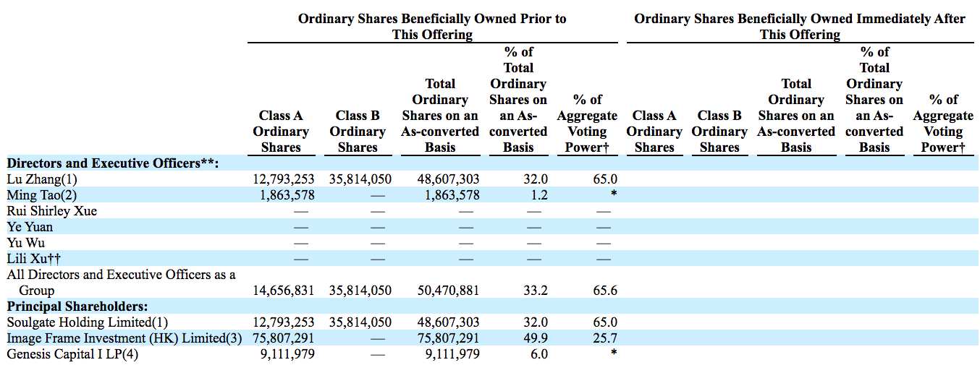Select the group total shares 50,470,881
This screenshot has height=373, width=980.
pos(449,291)
